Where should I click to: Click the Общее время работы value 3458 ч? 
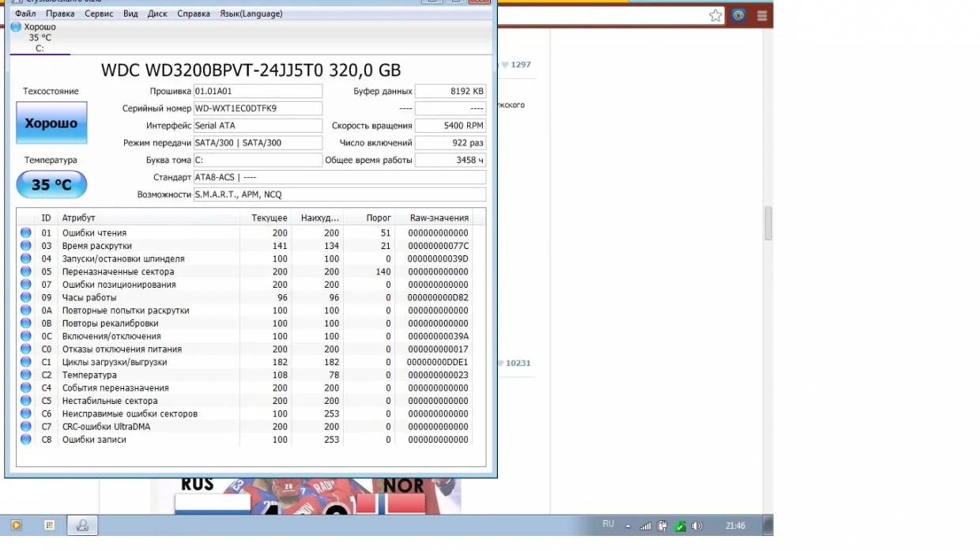click(x=450, y=160)
